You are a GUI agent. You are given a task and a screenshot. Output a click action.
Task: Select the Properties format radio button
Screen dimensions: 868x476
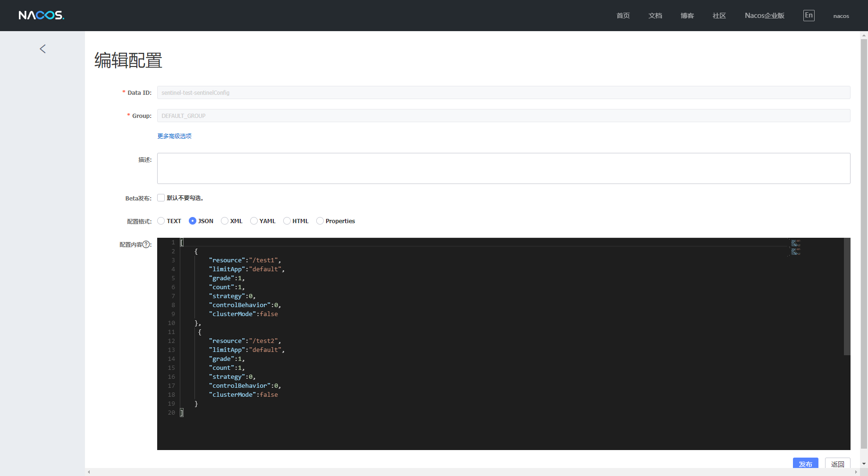pyautogui.click(x=320, y=221)
